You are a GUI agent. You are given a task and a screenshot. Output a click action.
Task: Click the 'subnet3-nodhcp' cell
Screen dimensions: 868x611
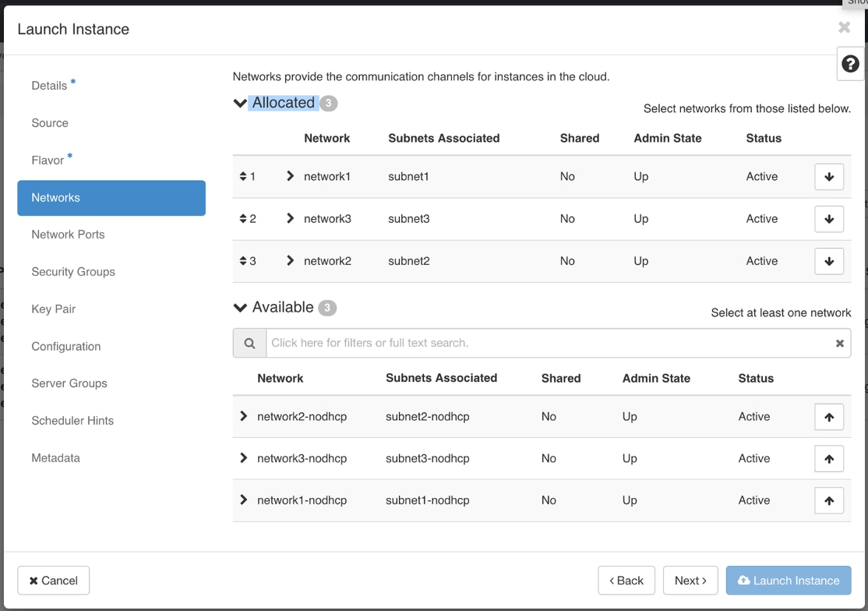(427, 458)
